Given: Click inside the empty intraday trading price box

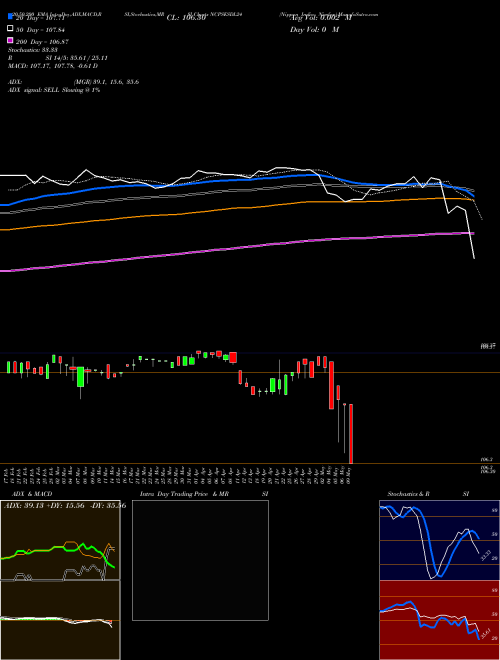Looking at the screenshot, I should click(200, 560).
